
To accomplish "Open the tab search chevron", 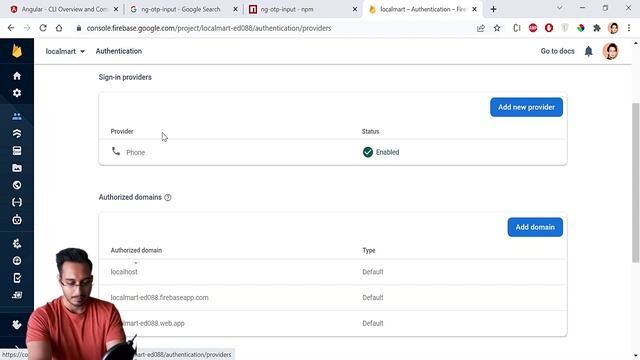I will point(560,8).
